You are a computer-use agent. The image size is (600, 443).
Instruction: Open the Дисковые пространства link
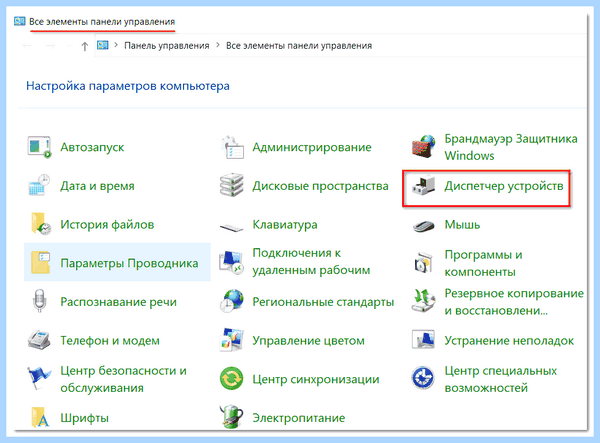click(320, 186)
